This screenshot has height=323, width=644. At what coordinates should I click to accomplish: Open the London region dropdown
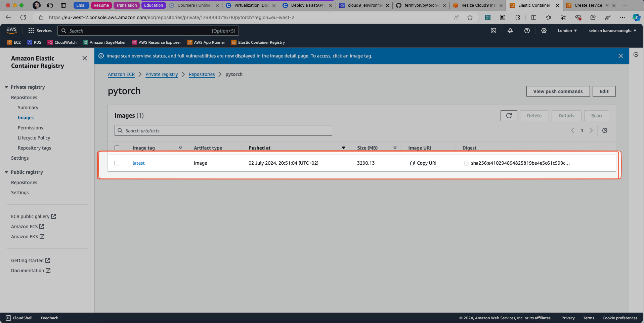pyautogui.click(x=567, y=31)
